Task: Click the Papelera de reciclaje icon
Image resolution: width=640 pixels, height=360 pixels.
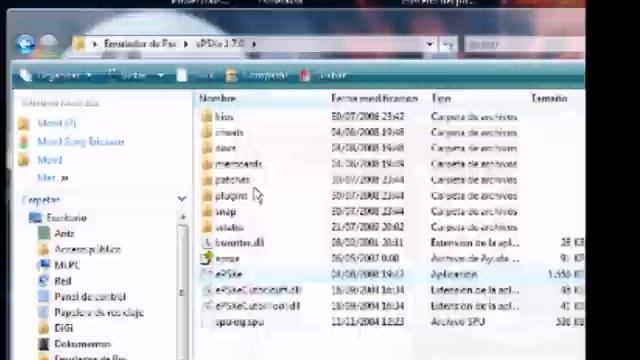Action: (44, 313)
